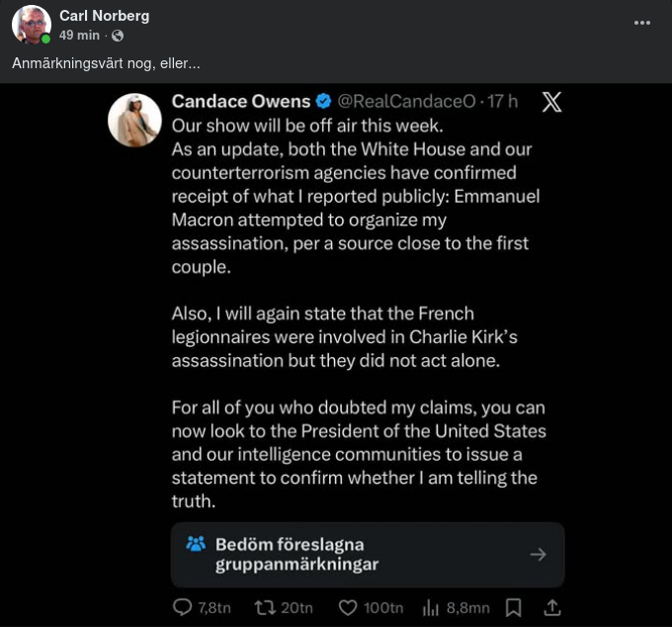
Task: Click the blue verified badge
Action: click(x=324, y=101)
